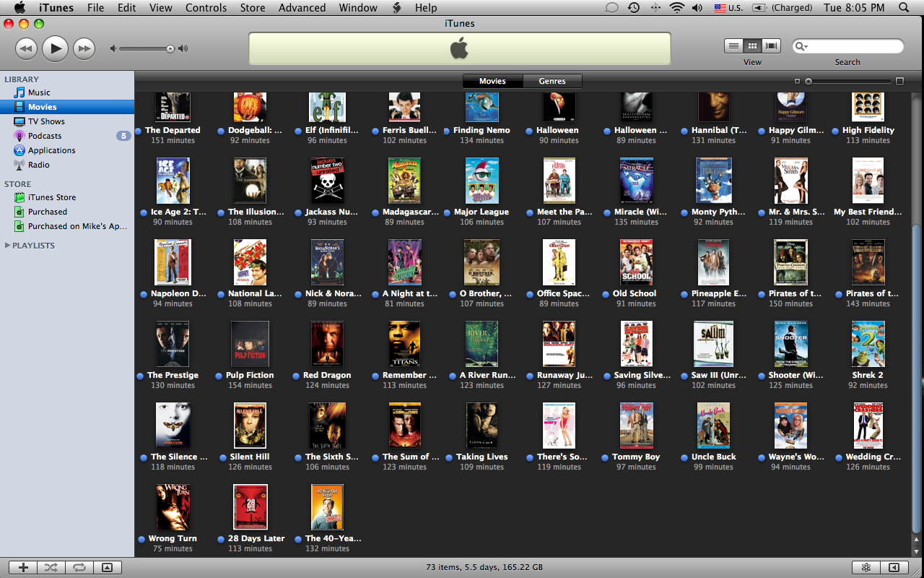Click the smallest thumbnail size icon
The image size is (924, 578).
point(797,81)
